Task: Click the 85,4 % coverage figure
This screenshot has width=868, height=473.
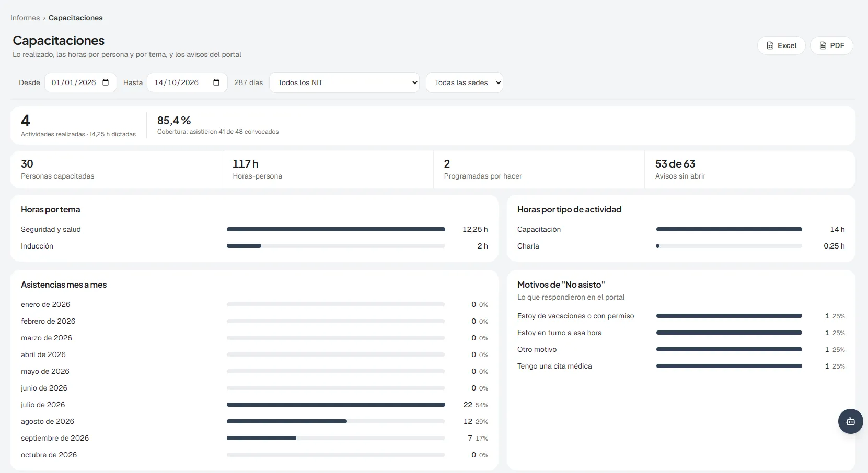Action: click(x=174, y=121)
